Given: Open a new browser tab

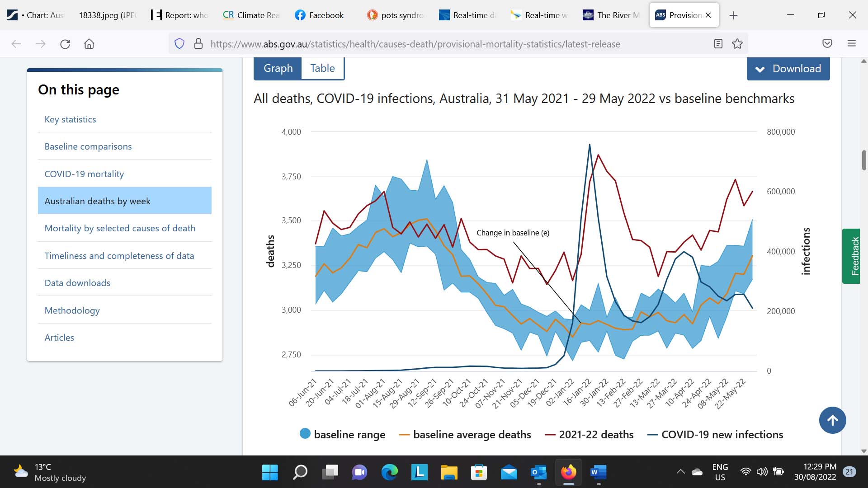Looking at the screenshot, I should coord(733,15).
